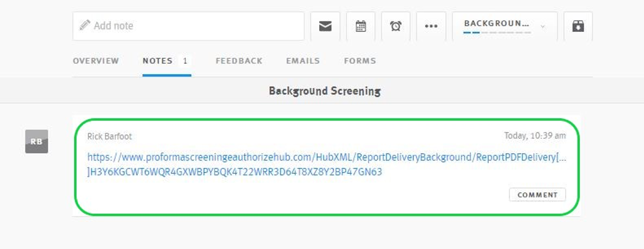Image resolution: width=644 pixels, height=249 pixels.
Task: Click the RB avatar thumbnail
Action: point(36,141)
